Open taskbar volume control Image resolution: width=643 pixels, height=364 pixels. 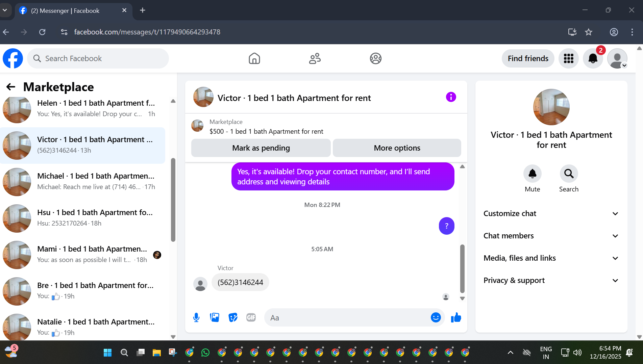[x=577, y=353]
